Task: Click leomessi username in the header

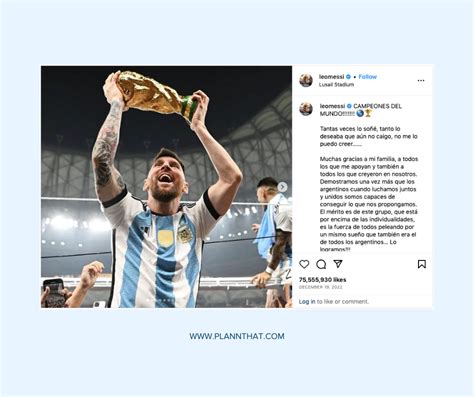Action: (x=331, y=77)
